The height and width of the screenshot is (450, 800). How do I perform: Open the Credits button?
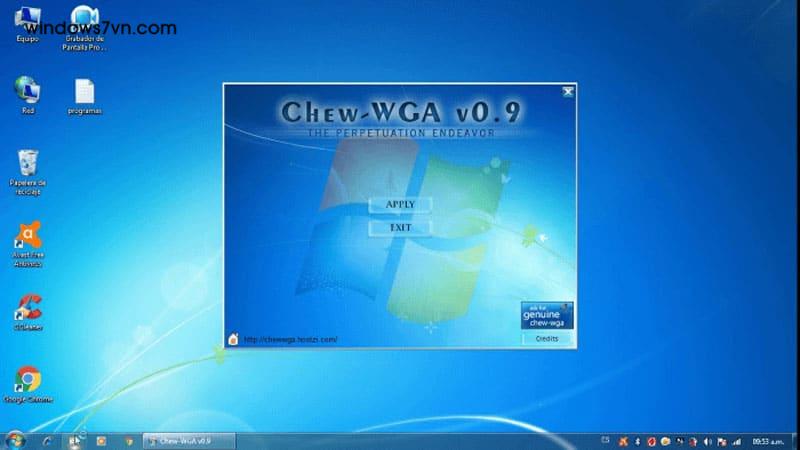point(547,339)
